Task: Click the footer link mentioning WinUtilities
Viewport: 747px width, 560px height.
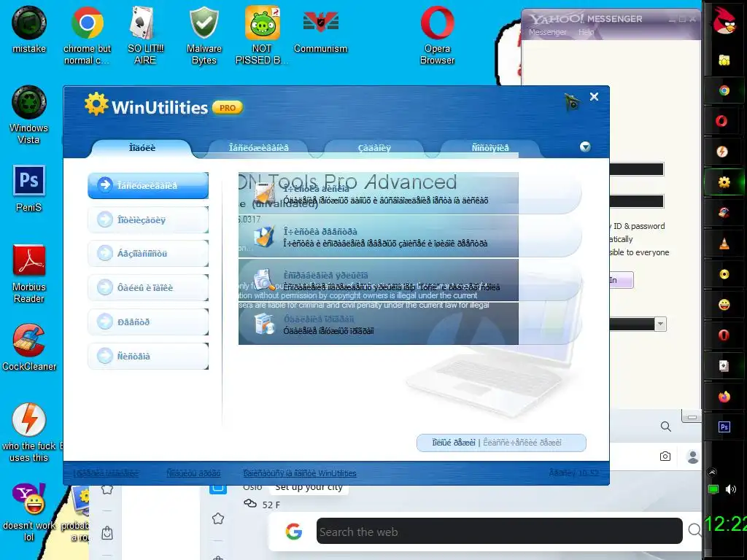Action: click(300, 473)
